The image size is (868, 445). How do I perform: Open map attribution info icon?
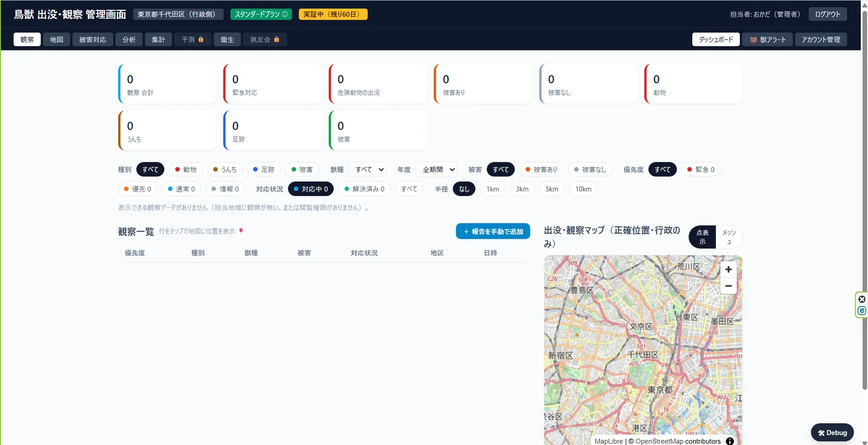[730, 441]
